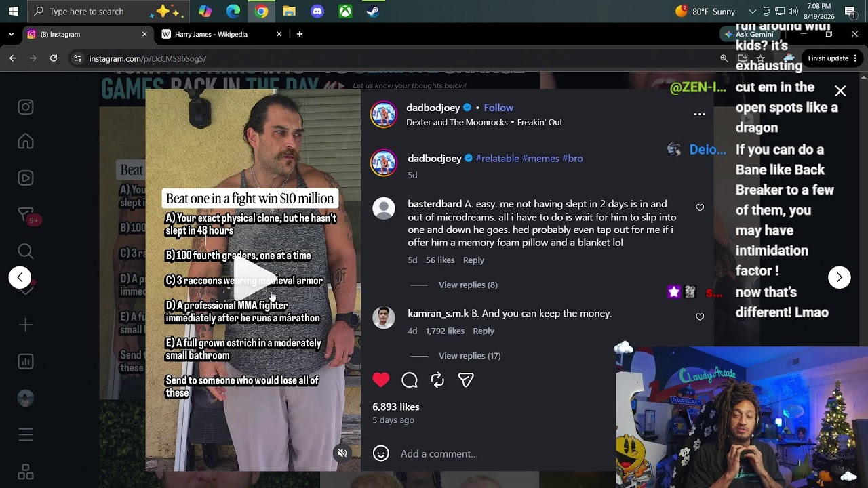The image size is (868, 488).
Task: Open the emoji picker for comments
Action: point(381,453)
